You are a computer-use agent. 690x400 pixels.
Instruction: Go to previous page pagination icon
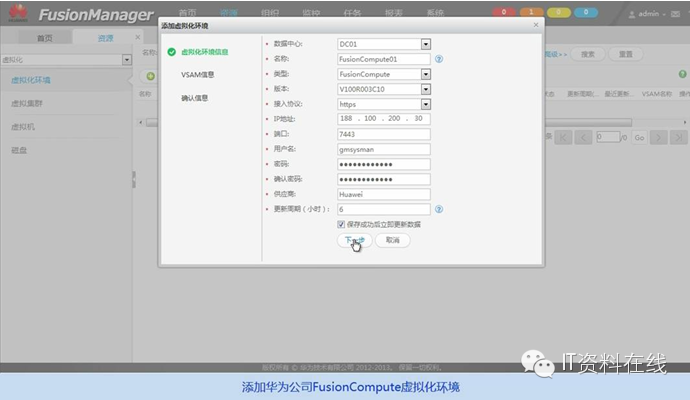pyautogui.click(x=583, y=137)
